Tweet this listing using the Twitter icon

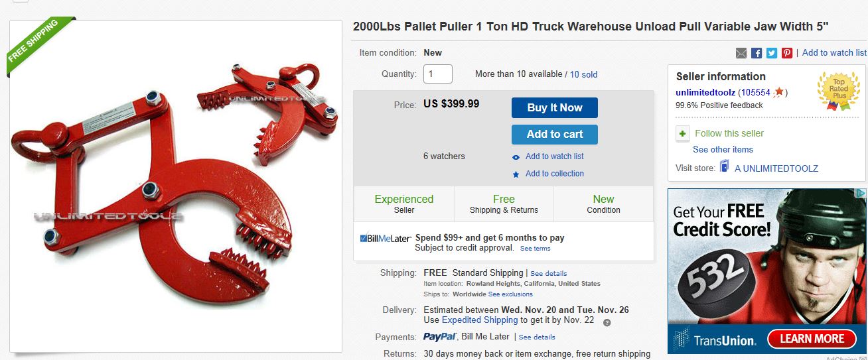771,53
